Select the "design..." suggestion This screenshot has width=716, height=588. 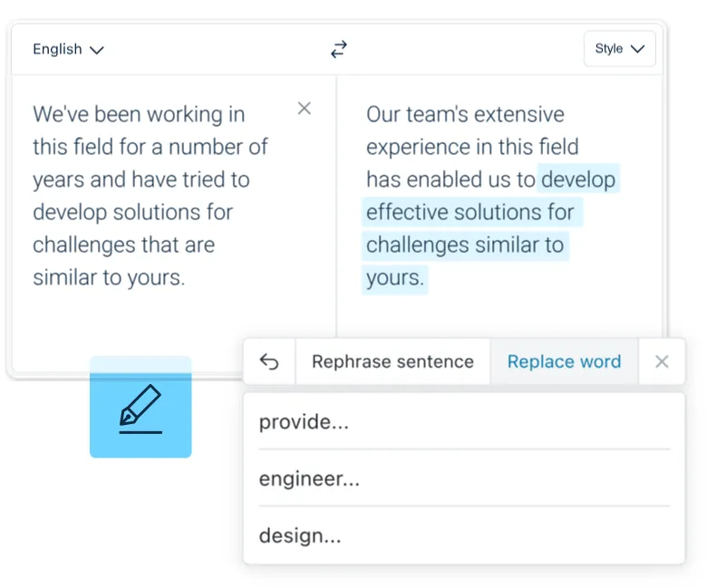coord(300,535)
